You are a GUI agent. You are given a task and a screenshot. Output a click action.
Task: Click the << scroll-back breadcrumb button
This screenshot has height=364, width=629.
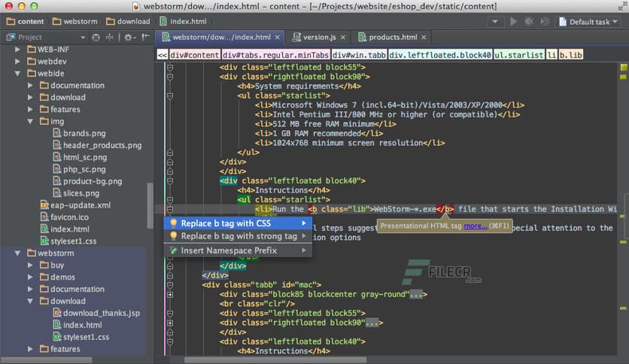coord(162,55)
